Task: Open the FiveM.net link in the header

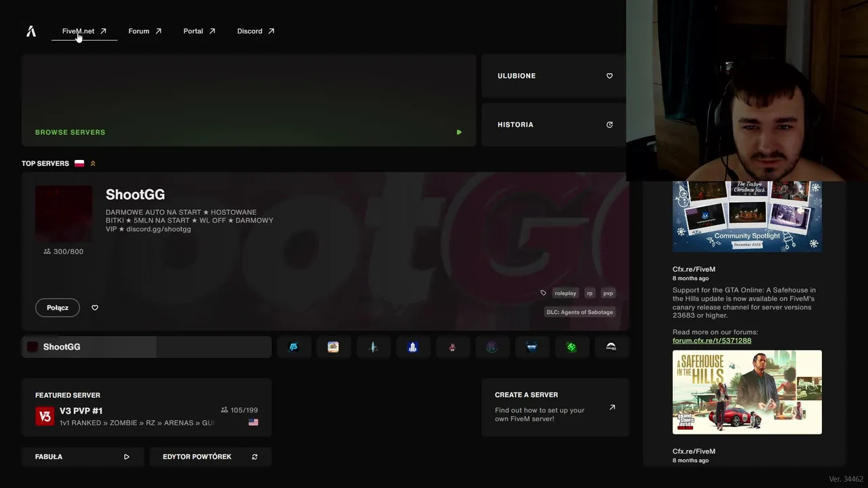Action: pyautogui.click(x=84, y=31)
